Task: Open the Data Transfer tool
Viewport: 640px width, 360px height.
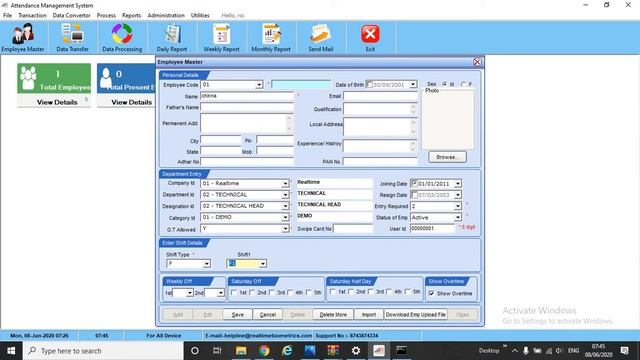Action: click(x=72, y=38)
